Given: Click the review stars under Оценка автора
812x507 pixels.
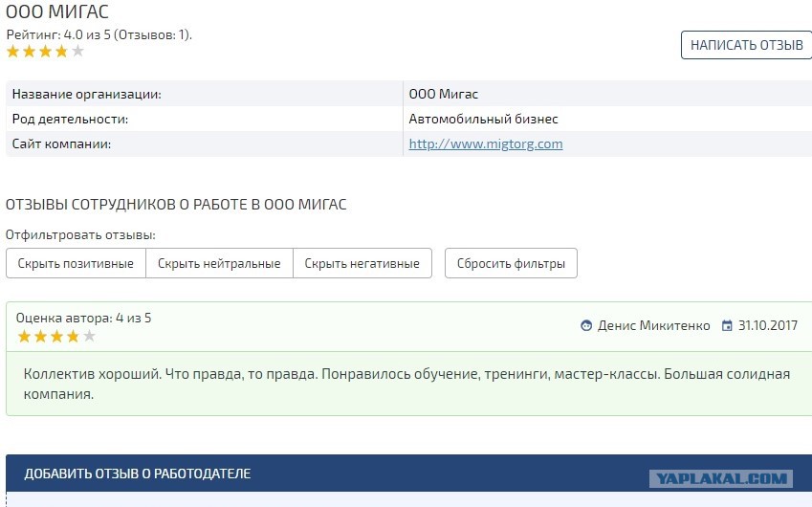Looking at the screenshot, I should (56, 337).
